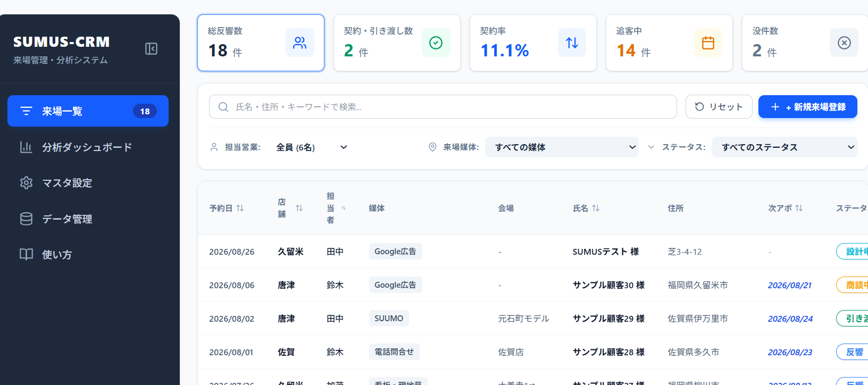Select the 契約・引き渡し数 card

click(397, 43)
